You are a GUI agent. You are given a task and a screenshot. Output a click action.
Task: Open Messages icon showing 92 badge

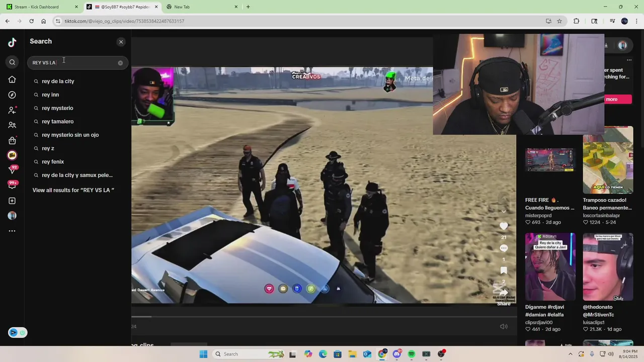click(13, 170)
